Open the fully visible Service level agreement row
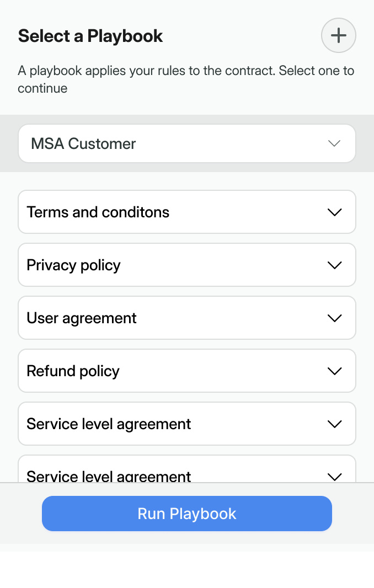Viewport: 374px width, 588px height. pyautogui.click(x=186, y=424)
